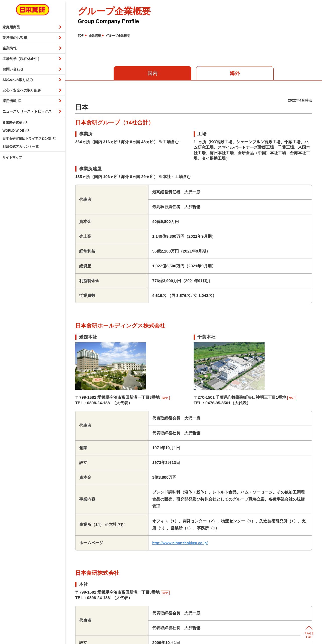Select the 国内 tab

tap(152, 73)
